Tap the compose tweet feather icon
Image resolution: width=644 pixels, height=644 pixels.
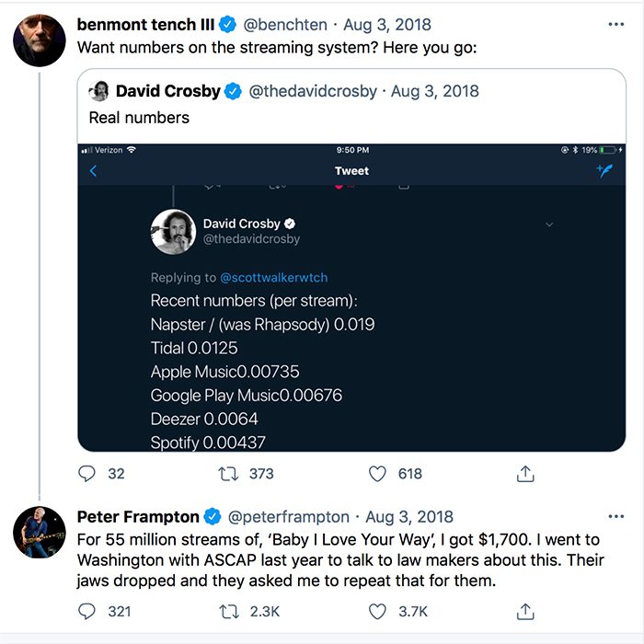click(604, 170)
